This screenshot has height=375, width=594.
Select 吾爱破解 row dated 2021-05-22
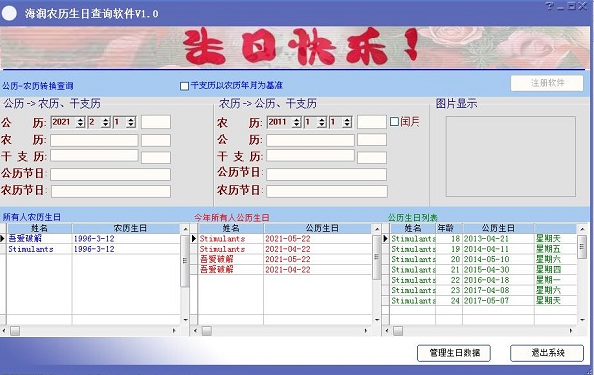click(x=284, y=259)
